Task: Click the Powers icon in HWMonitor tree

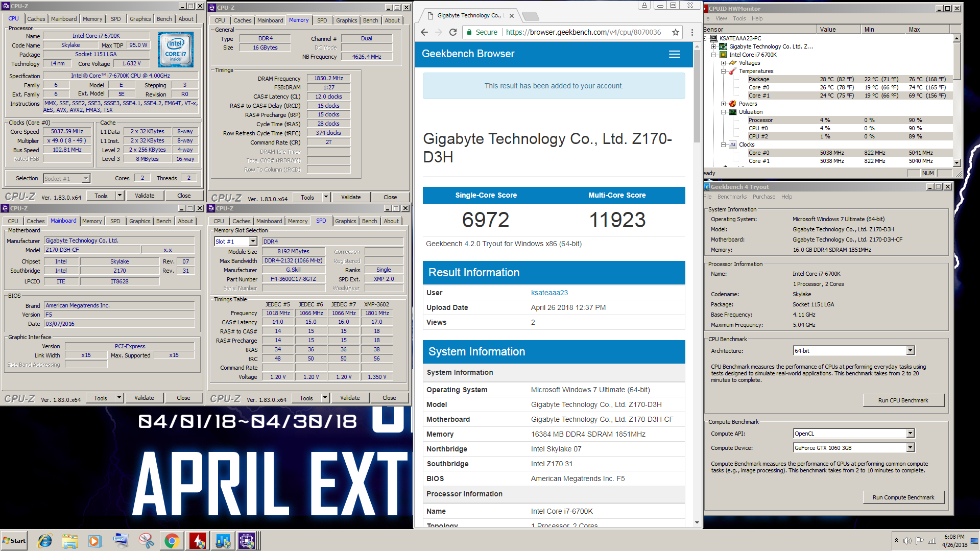Action: tap(733, 104)
